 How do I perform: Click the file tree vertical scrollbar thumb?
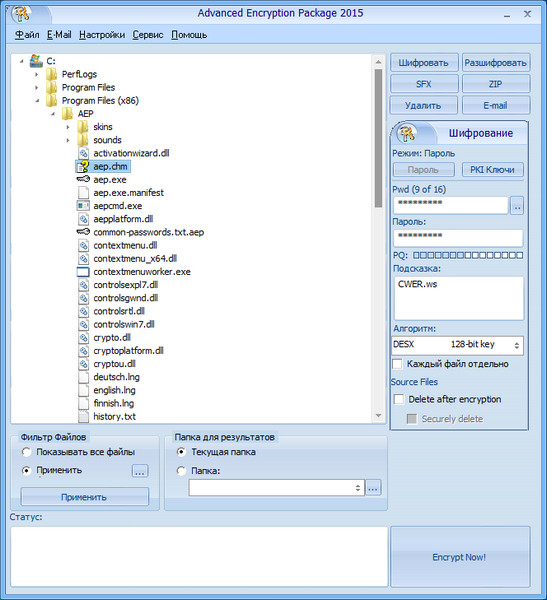[378, 139]
